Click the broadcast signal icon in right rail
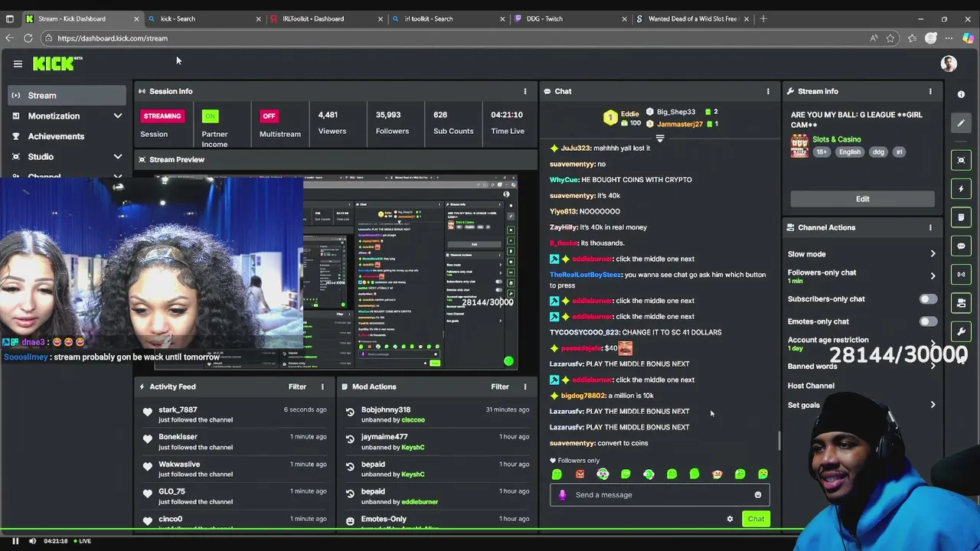This screenshot has width=980, height=551. tap(961, 274)
